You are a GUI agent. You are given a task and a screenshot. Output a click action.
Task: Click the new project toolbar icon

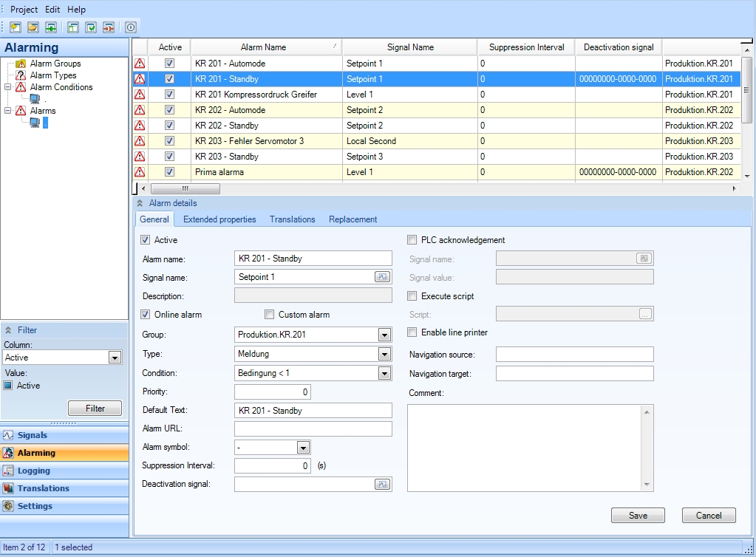(15, 27)
